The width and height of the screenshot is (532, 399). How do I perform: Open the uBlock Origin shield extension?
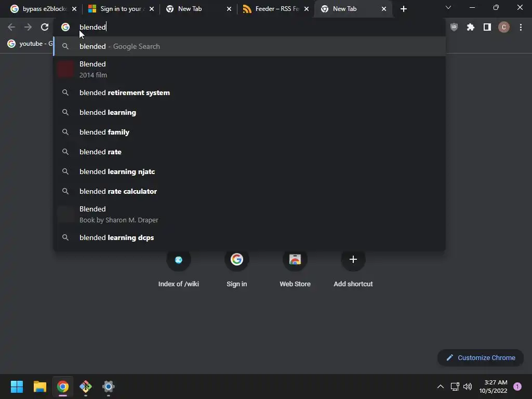(x=454, y=27)
